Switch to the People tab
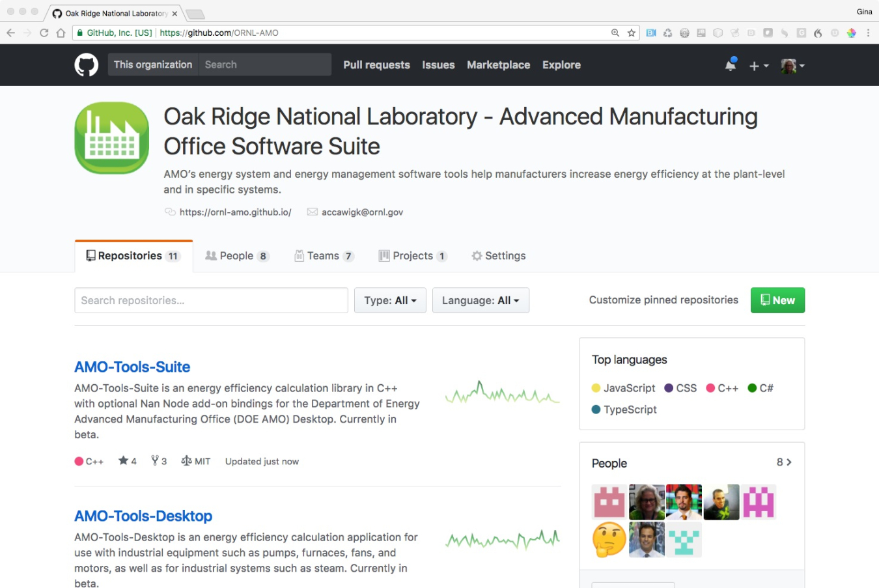 click(237, 256)
